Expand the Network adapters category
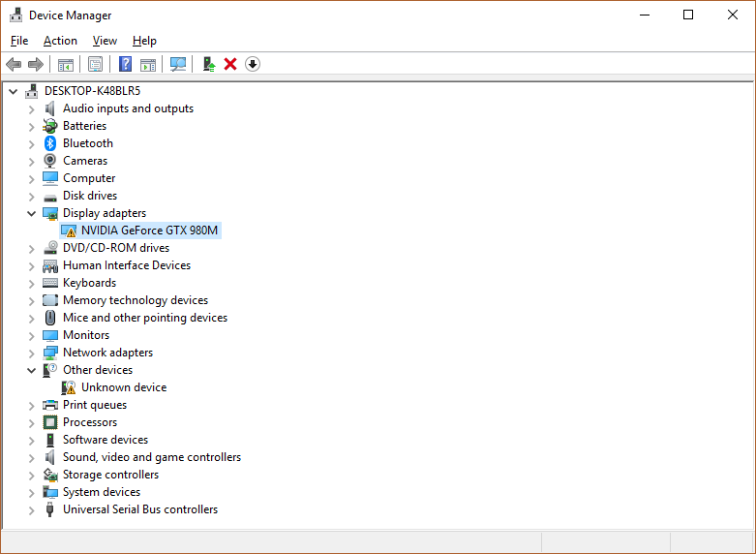Image resolution: width=756 pixels, height=554 pixels. [x=32, y=353]
